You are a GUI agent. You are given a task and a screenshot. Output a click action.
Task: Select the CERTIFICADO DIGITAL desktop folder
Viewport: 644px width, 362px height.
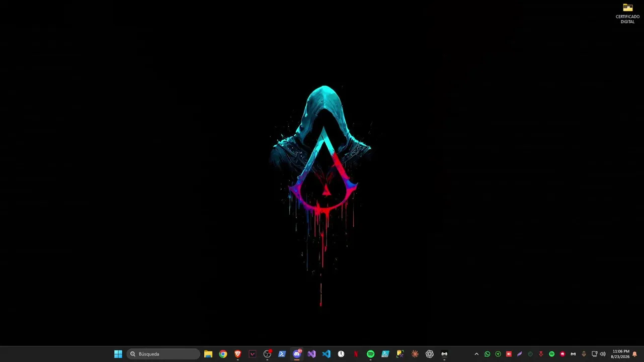627,14
